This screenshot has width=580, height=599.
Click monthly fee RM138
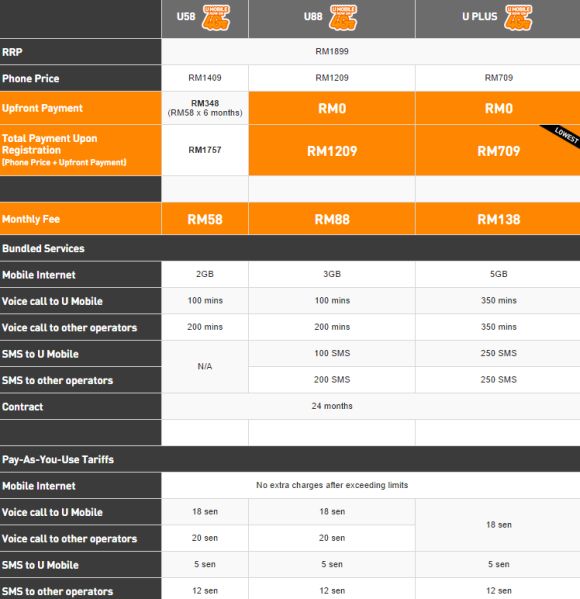499,219
